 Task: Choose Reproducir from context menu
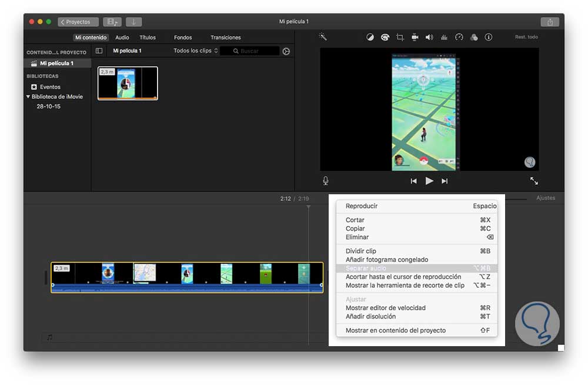pyautogui.click(x=417, y=206)
